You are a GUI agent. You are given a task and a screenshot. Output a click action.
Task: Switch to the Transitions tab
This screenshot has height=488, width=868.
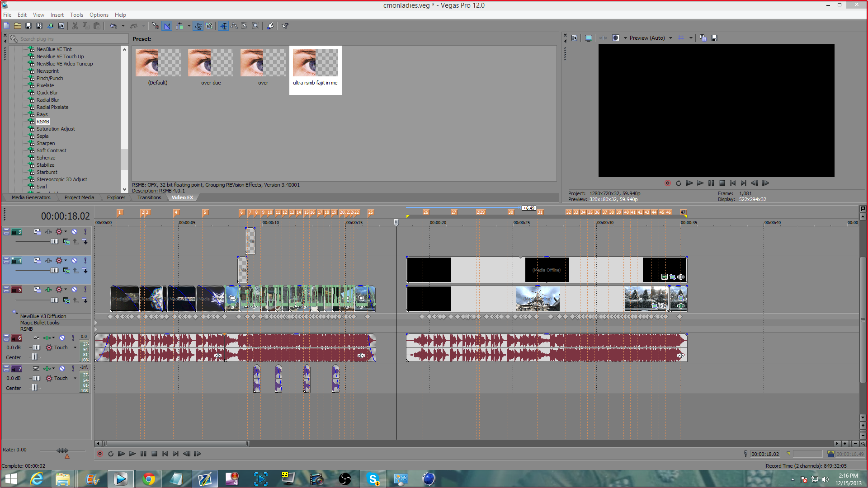click(x=149, y=197)
